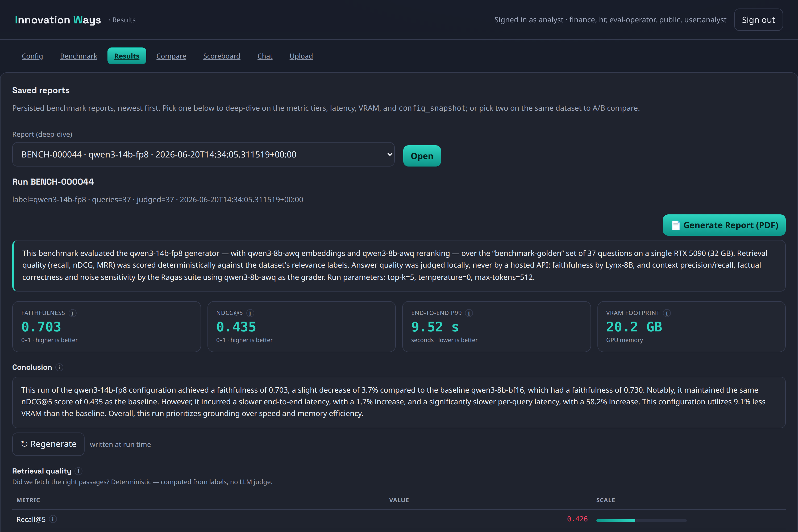Click Generate Report (PDF) button

[724, 225]
